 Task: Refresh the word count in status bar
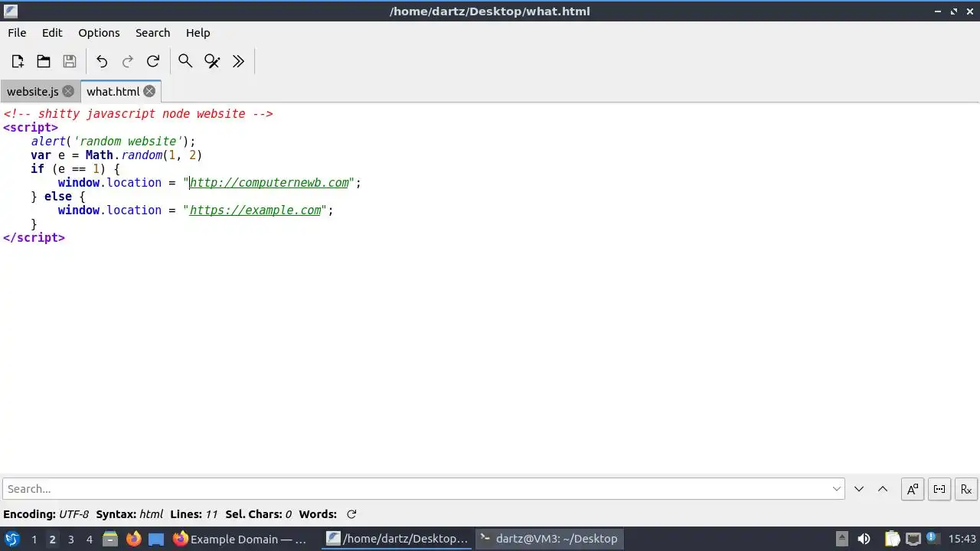(351, 514)
